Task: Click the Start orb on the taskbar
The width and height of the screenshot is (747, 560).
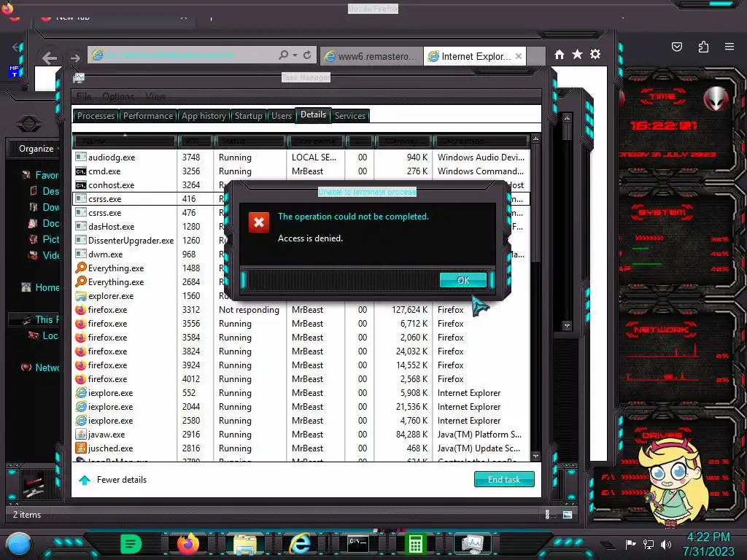Action: coord(19,544)
